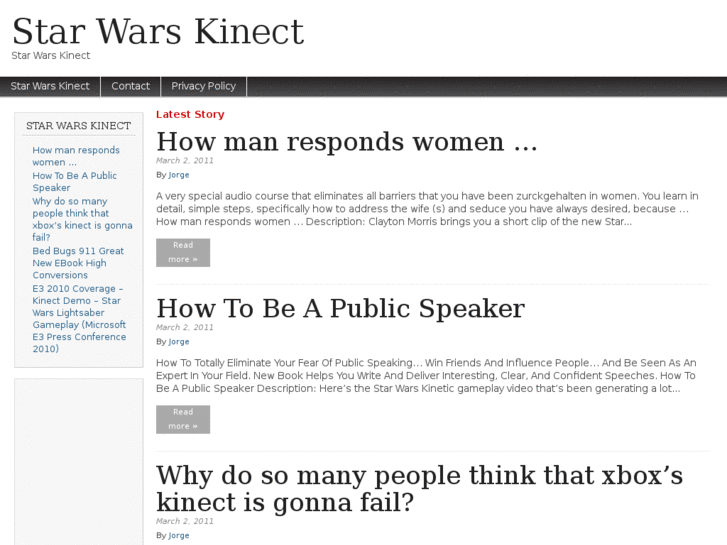
Task: Open the Privacy Policy page
Action: [x=204, y=86]
